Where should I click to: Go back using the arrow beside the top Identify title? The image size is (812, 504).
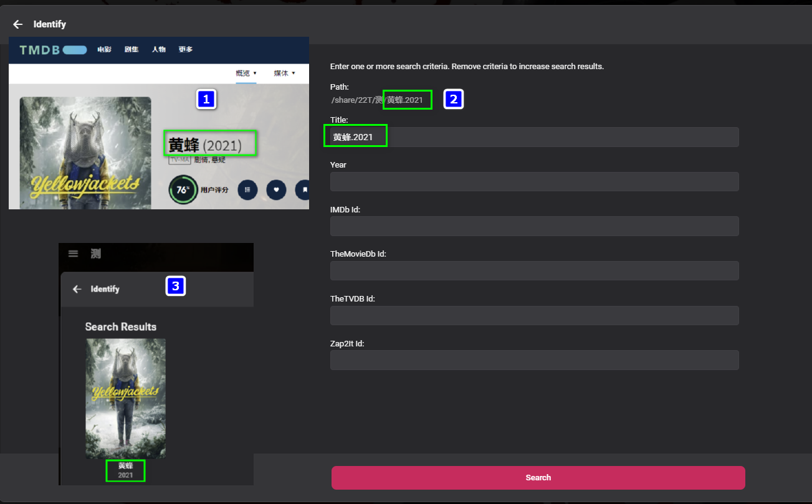18,24
